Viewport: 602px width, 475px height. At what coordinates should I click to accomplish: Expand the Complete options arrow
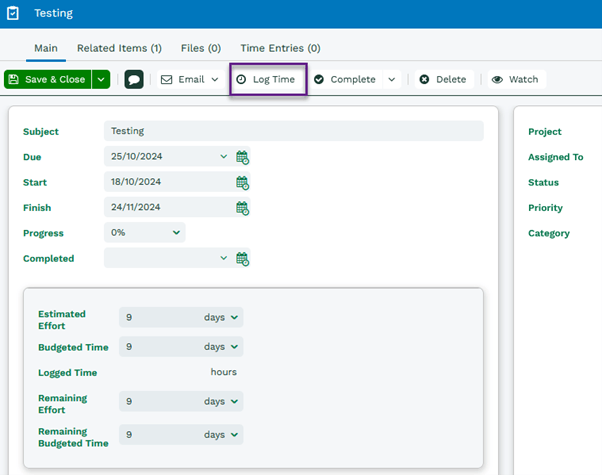click(392, 79)
